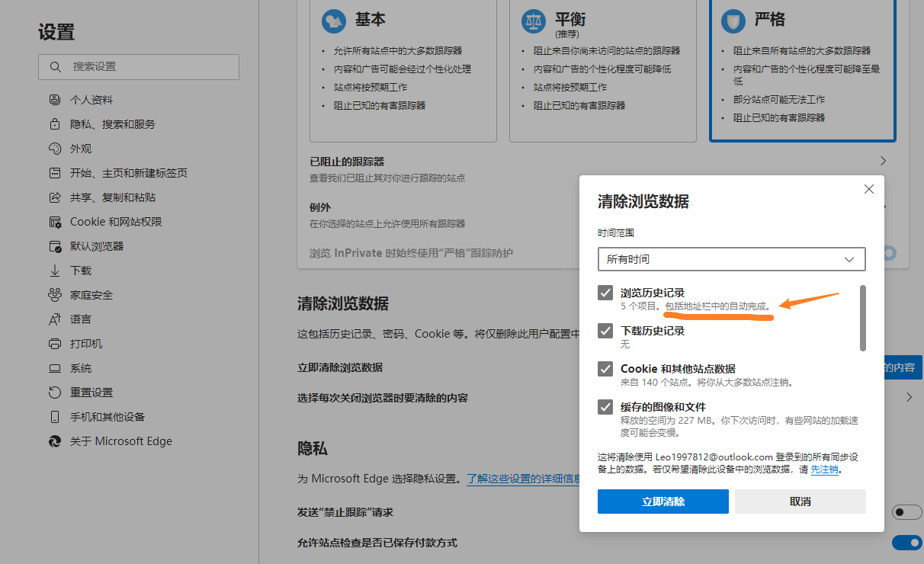Click the 手机和其他设备 phone icon
This screenshot has height=564, width=924.
click(55, 417)
